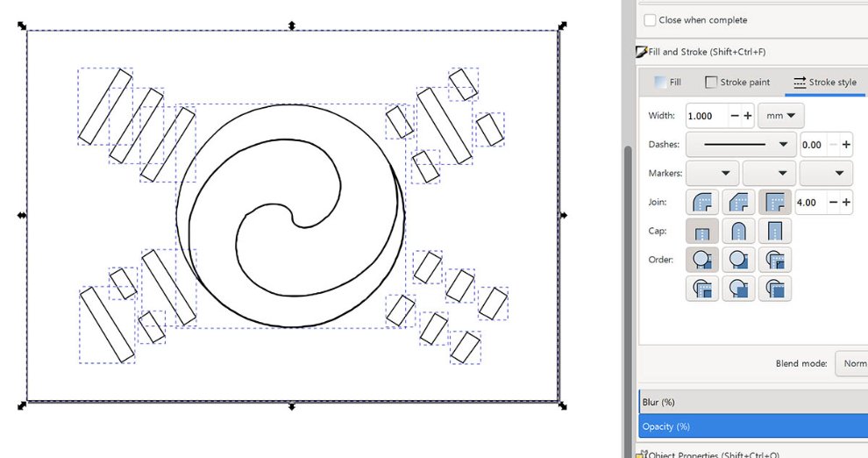This screenshot has width=868, height=458.
Task: Choose the square cap icon
Action: point(775,231)
